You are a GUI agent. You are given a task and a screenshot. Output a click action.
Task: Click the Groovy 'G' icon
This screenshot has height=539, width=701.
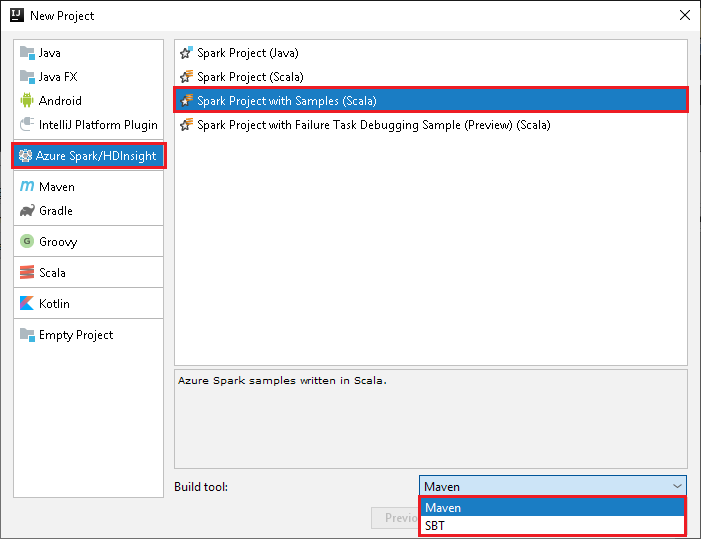pos(27,241)
